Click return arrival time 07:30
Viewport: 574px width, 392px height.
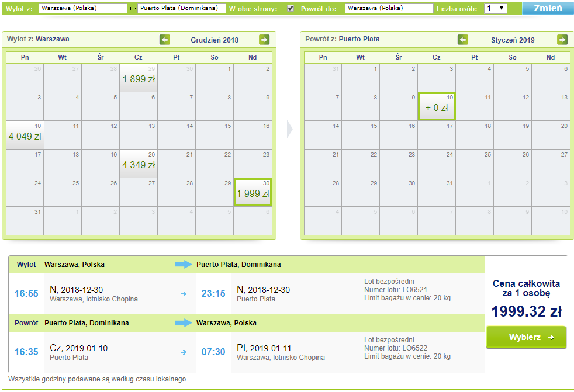(x=213, y=352)
